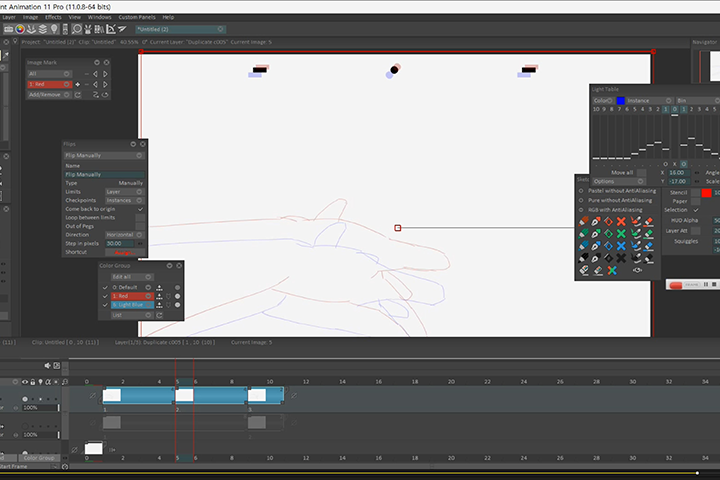
Task: Open the Flip Manually dropdown at panel top
Action: point(103,155)
